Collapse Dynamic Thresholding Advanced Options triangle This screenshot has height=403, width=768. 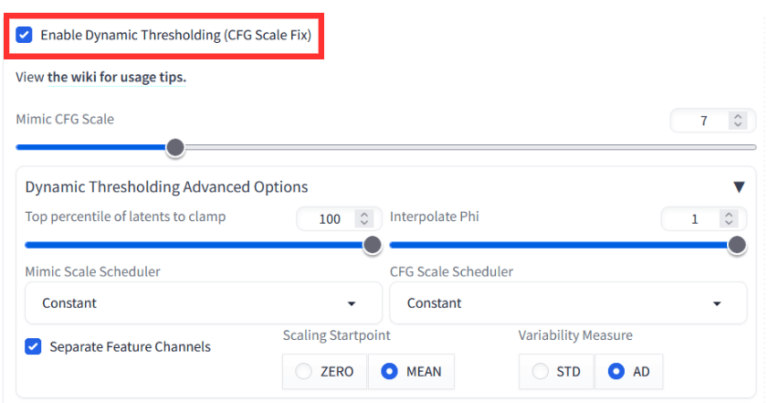coord(739,187)
